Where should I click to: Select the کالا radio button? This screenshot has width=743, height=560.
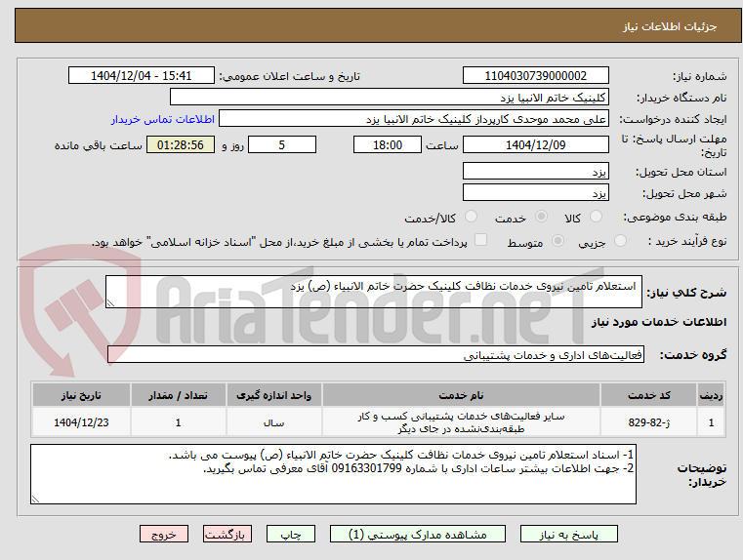tap(596, 217)
